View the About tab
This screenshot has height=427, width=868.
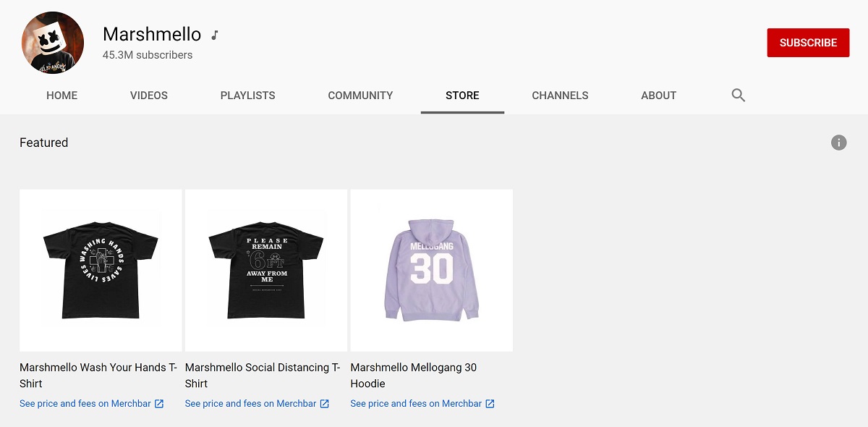coord(658,96)
